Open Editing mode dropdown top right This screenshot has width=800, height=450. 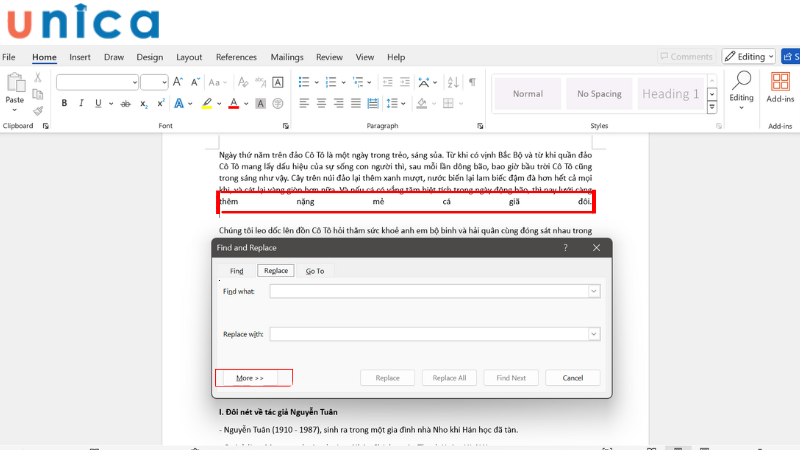click(748, 57)
